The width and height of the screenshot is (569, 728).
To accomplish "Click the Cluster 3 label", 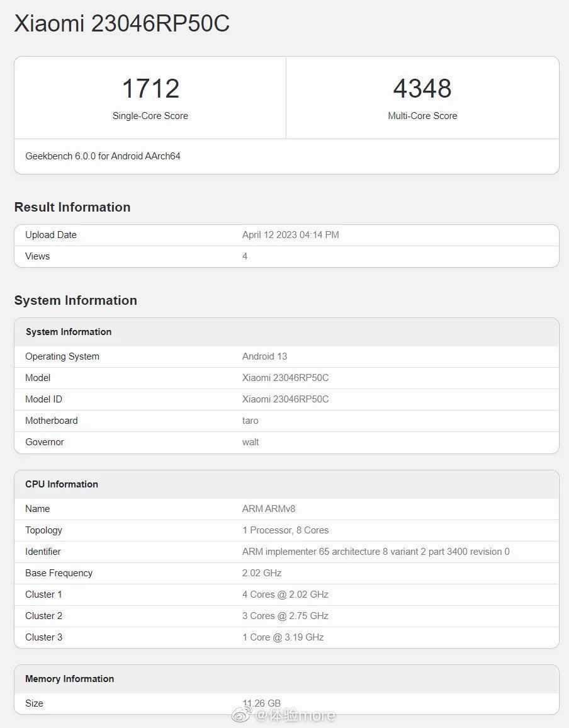I will (43, 637).
